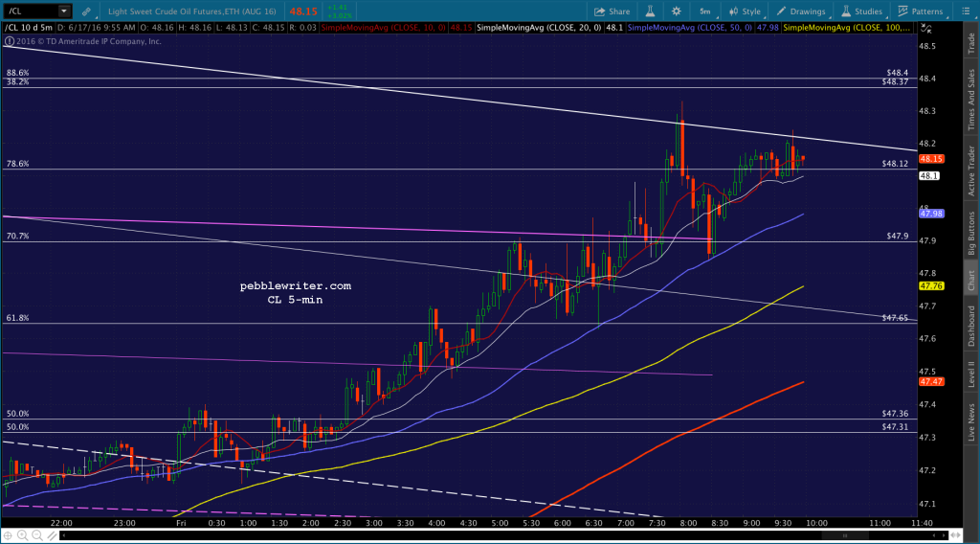Click SimpleMovingAvg (CLOSE, 50, 0) label
The height and width of the screenshot is (544, 980).
pyautogui.click(x=690, y=28)
